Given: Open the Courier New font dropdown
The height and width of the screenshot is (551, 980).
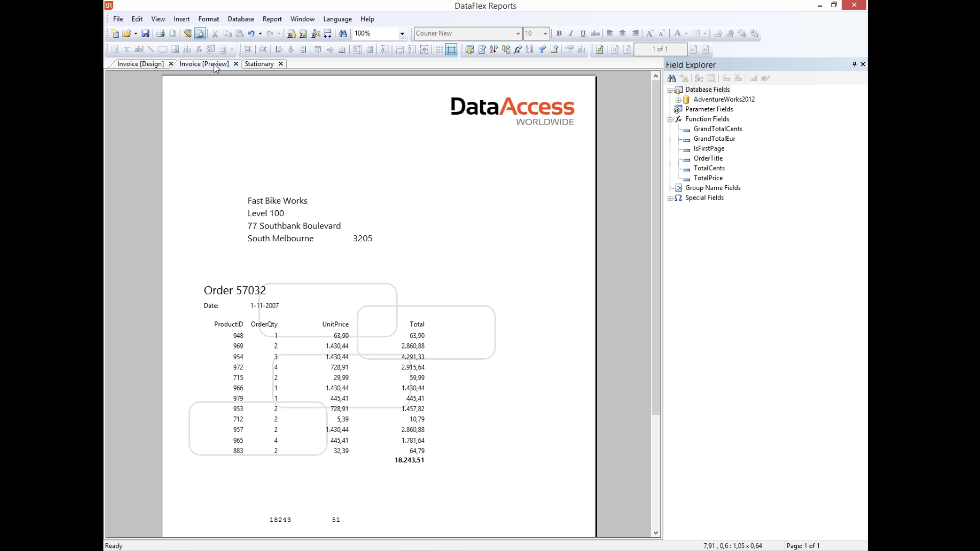Looking at the screenshot, I should pos(518,34).
